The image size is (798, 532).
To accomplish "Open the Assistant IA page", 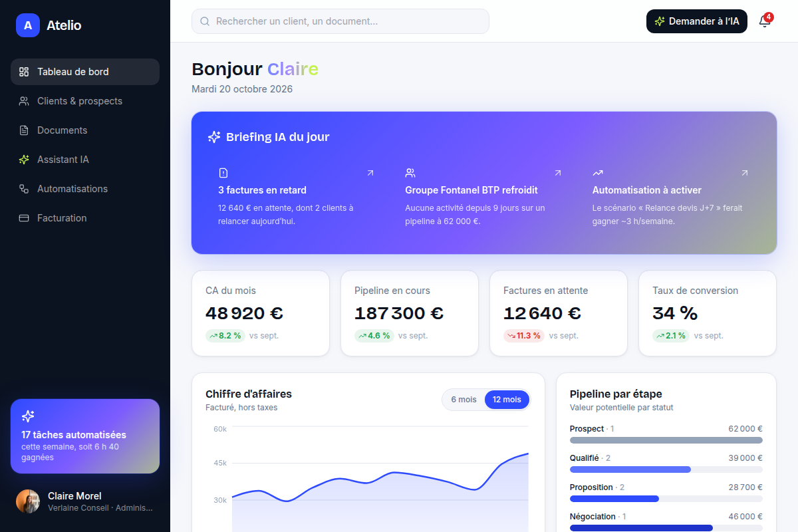I will coord(85,160).
